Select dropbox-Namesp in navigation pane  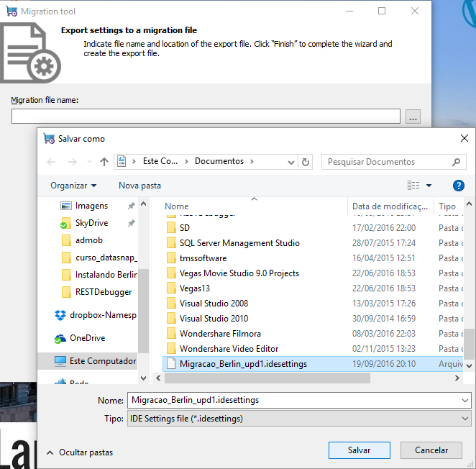[x=102, y=315]
